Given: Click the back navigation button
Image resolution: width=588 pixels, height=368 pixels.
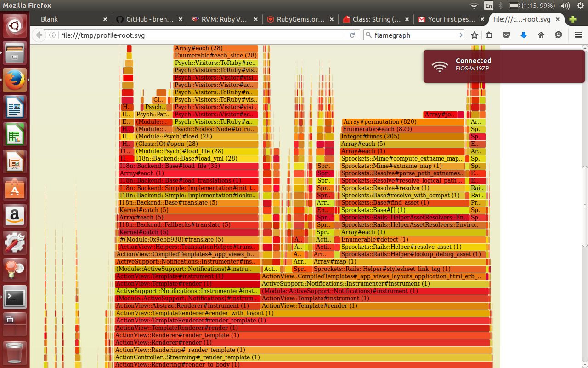Looking at the screenshot, I should pos(39,34).
